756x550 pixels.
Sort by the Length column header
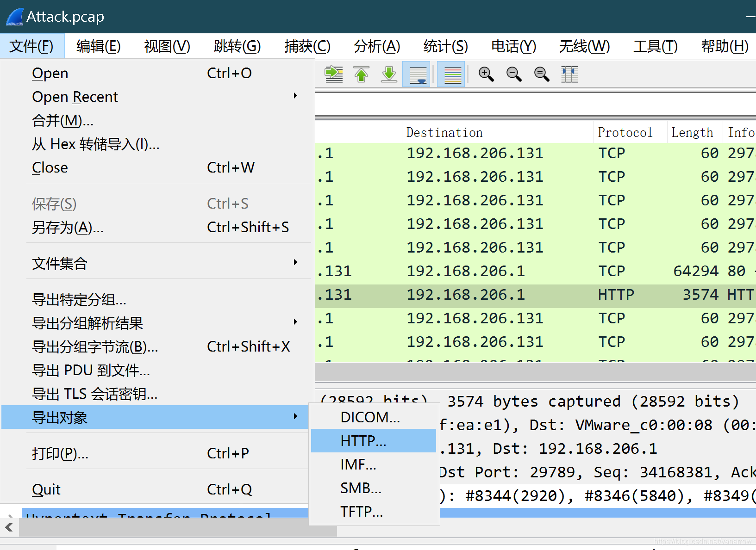[x=694, y=132]
